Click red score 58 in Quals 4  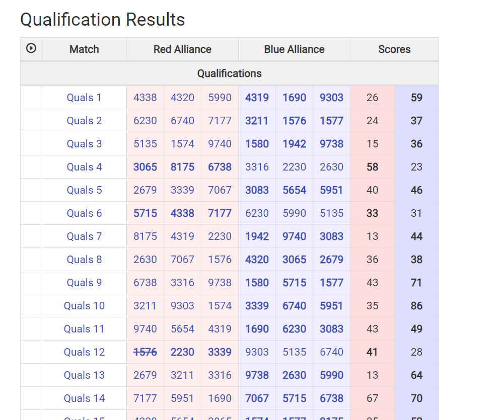(372, 167)
